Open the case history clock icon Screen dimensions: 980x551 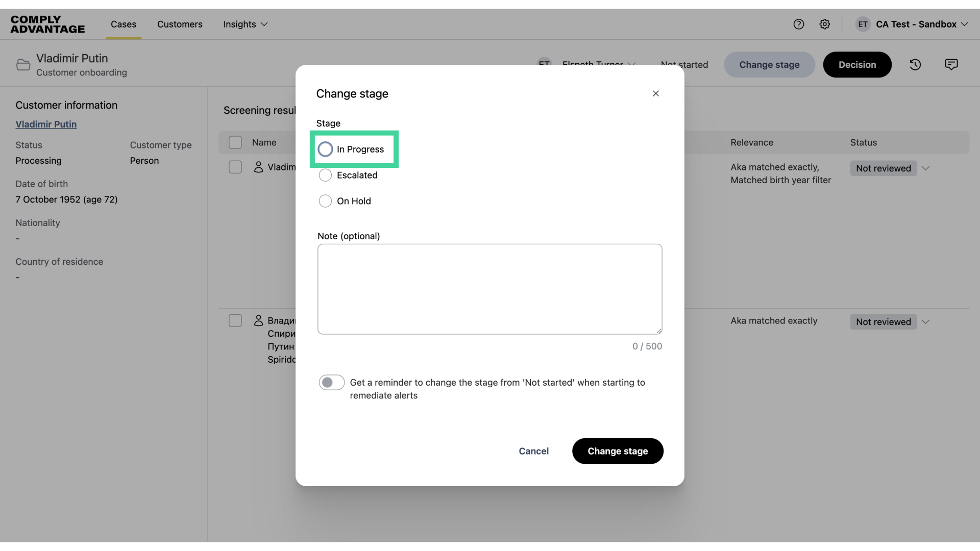pos(915,65)
